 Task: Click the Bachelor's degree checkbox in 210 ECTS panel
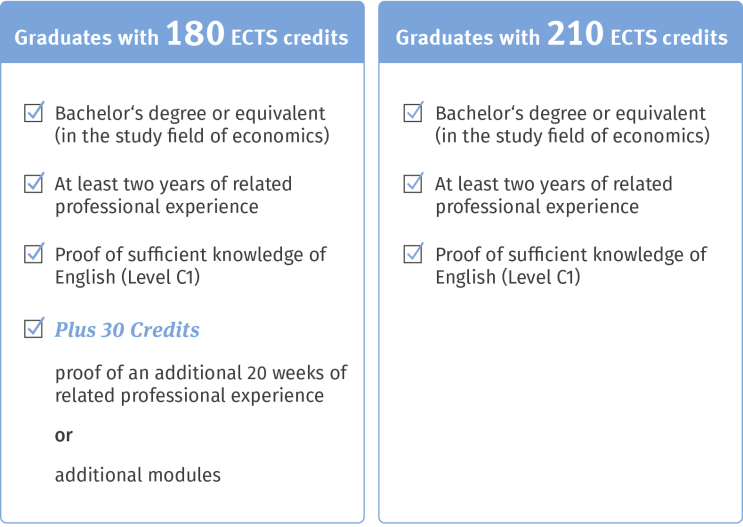[414, 112]
